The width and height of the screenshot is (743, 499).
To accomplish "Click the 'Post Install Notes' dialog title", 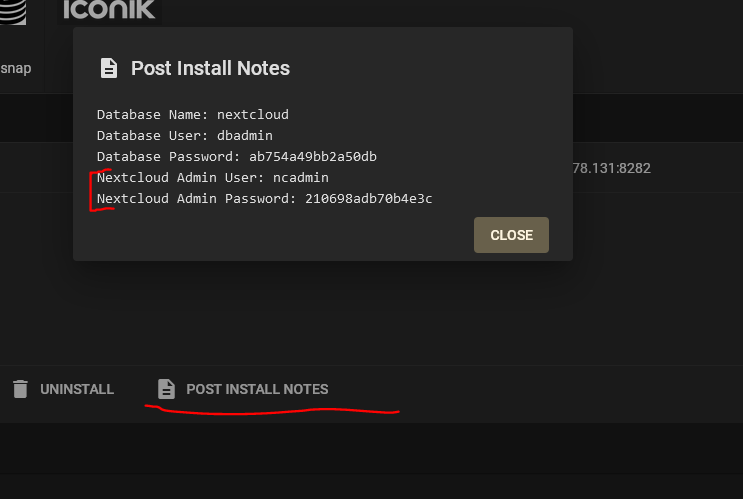I will click(x=210, y=68).
